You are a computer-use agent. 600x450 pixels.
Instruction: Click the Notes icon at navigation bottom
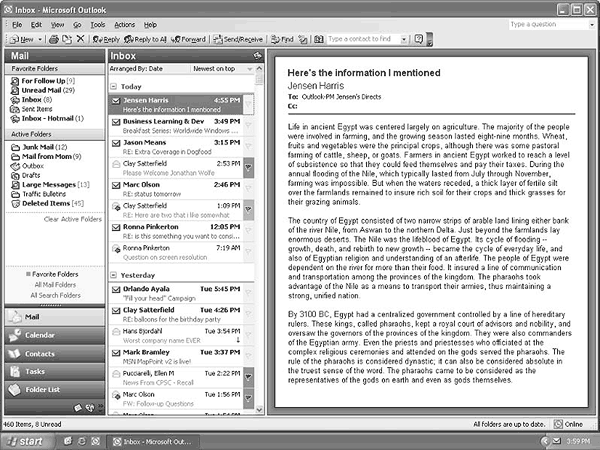[x=78, y=408]
